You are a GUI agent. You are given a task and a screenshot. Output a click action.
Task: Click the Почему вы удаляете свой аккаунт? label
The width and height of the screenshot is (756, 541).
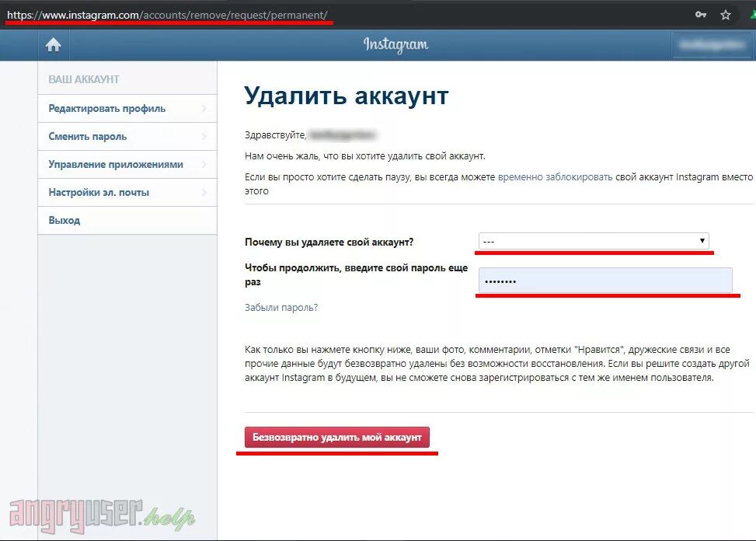point(329,242)
